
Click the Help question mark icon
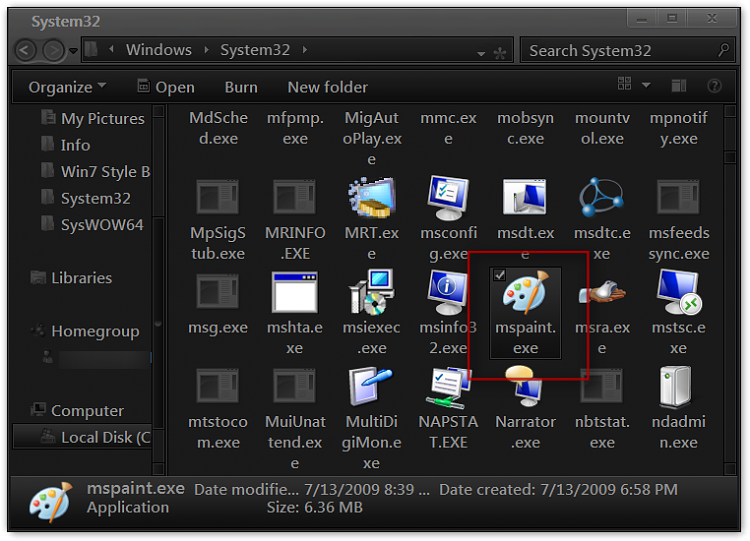714,86
